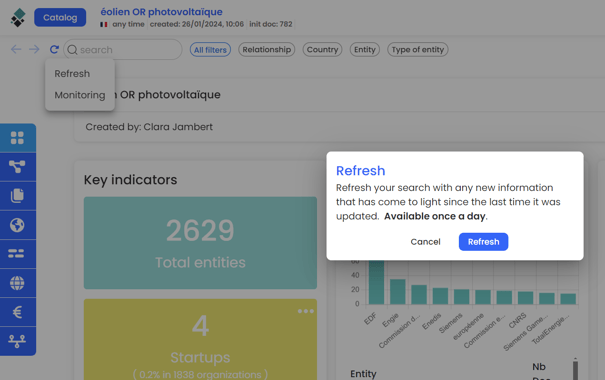The height and width of the screenshot is (380, 605).
Task: Click the circular refresh arrow icon
Action: (54, 49)
